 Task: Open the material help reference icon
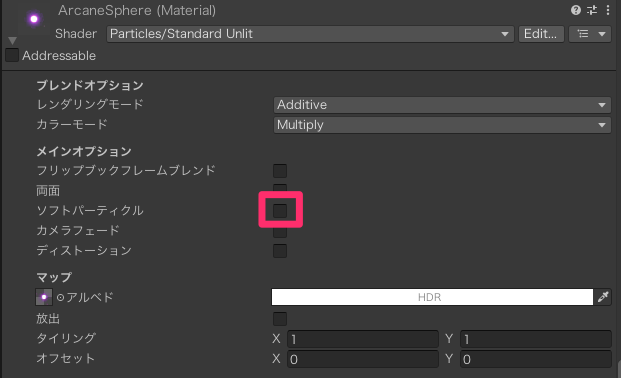575,10
